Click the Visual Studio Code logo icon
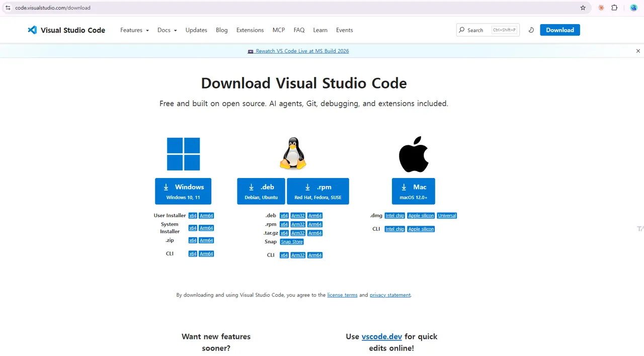644x356 pixels. tap(32, 30)
